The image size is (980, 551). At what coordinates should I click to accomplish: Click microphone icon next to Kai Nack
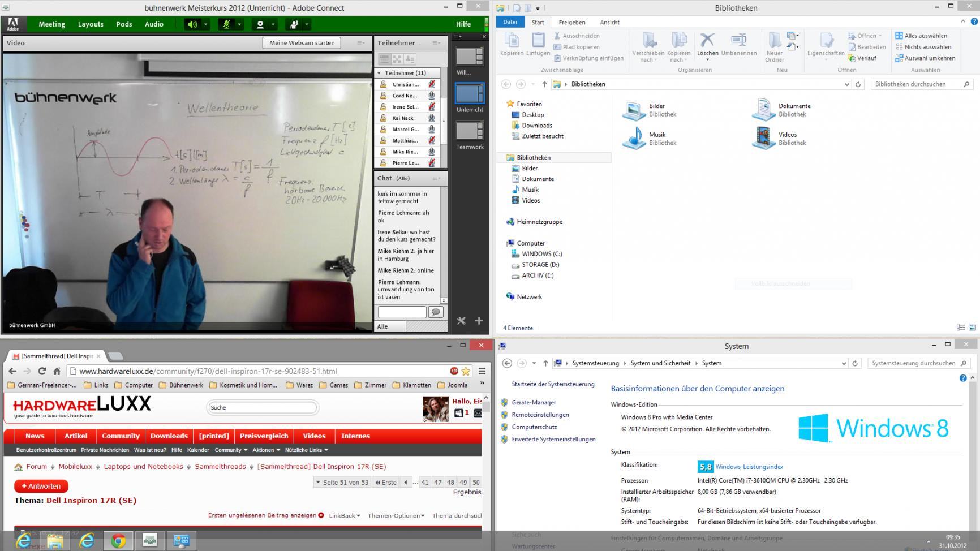(431, 118)
